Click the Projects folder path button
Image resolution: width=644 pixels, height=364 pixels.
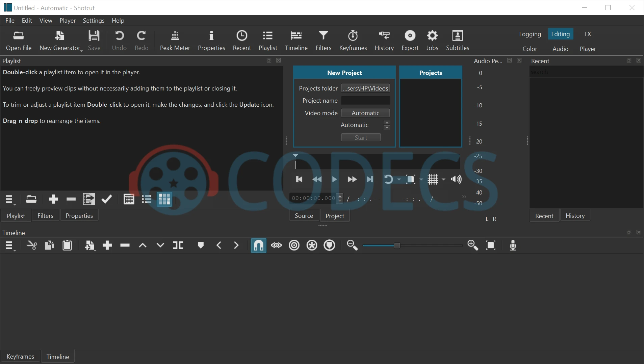[x=365, y=88]
